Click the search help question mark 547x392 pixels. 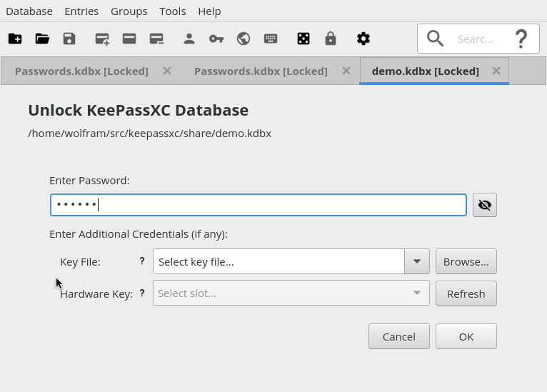click(521, 39)
